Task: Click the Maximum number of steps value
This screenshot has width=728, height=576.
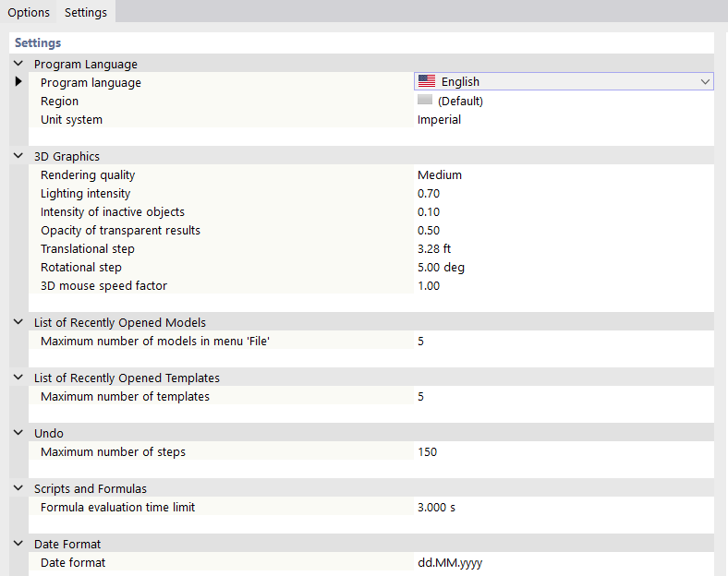Action: pos(428,451)
